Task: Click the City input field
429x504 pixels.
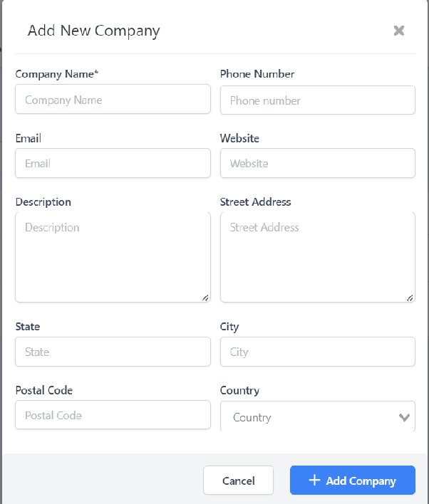Action: [318, 352]
